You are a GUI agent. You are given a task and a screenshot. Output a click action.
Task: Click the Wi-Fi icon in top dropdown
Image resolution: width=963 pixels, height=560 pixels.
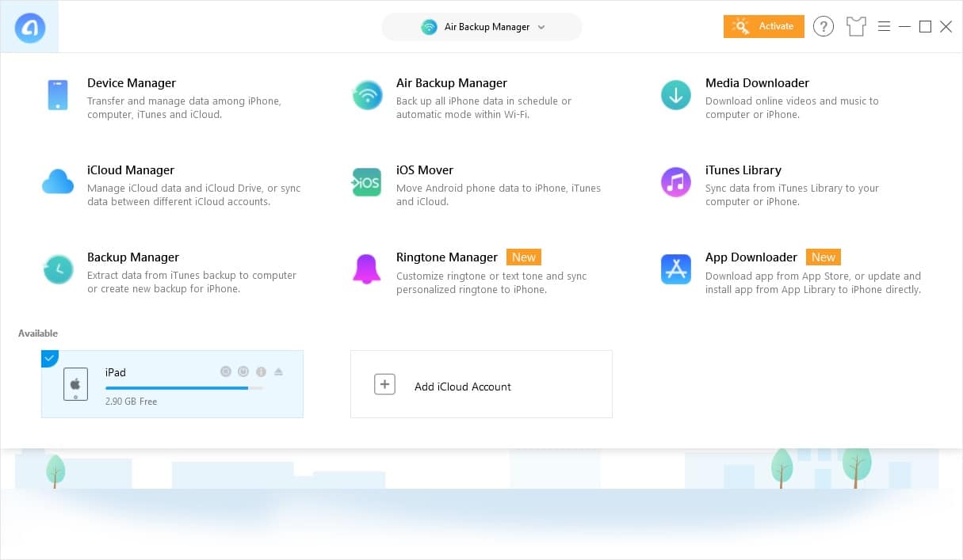pos(429,27)
